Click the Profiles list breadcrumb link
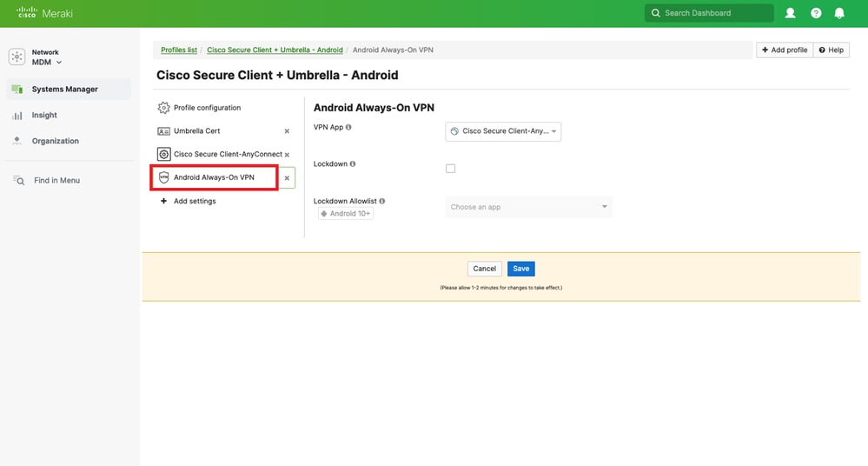The height and width of the screenshot is (466, 868). 179,50
